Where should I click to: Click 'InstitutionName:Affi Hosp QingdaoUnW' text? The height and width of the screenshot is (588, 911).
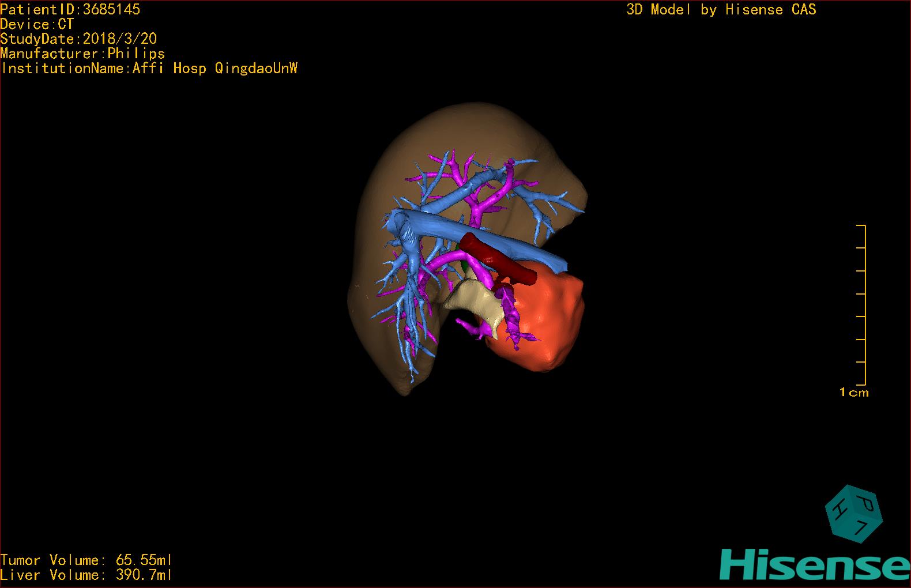[149, 69]
